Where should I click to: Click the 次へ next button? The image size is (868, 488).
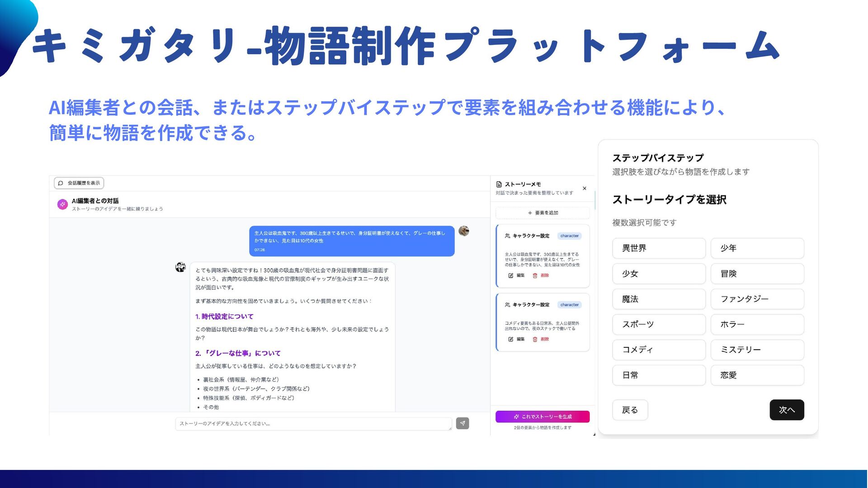coord(787,410)
